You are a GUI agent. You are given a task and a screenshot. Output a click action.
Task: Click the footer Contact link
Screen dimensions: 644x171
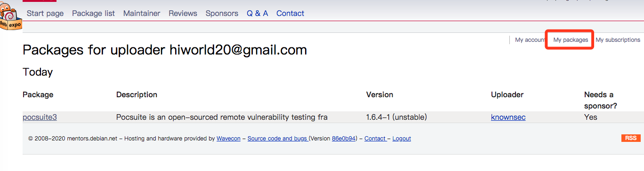click(x=375, y=139)
